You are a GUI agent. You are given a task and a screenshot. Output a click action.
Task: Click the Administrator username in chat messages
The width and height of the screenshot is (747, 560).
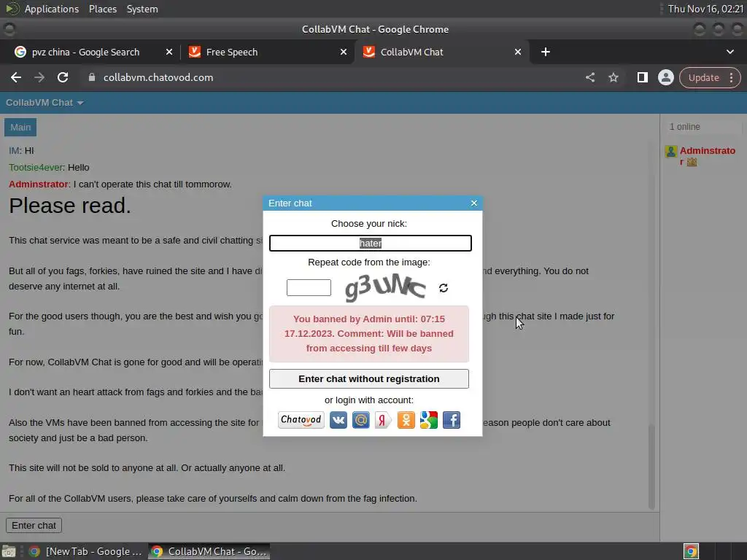coord(39,184)
